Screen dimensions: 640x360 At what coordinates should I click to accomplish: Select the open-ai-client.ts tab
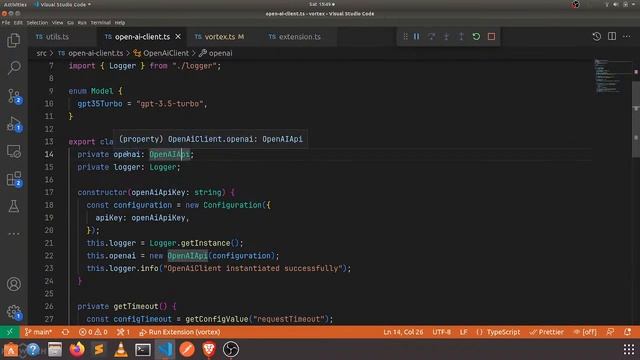pyautogui.click(x=142, y=37)
